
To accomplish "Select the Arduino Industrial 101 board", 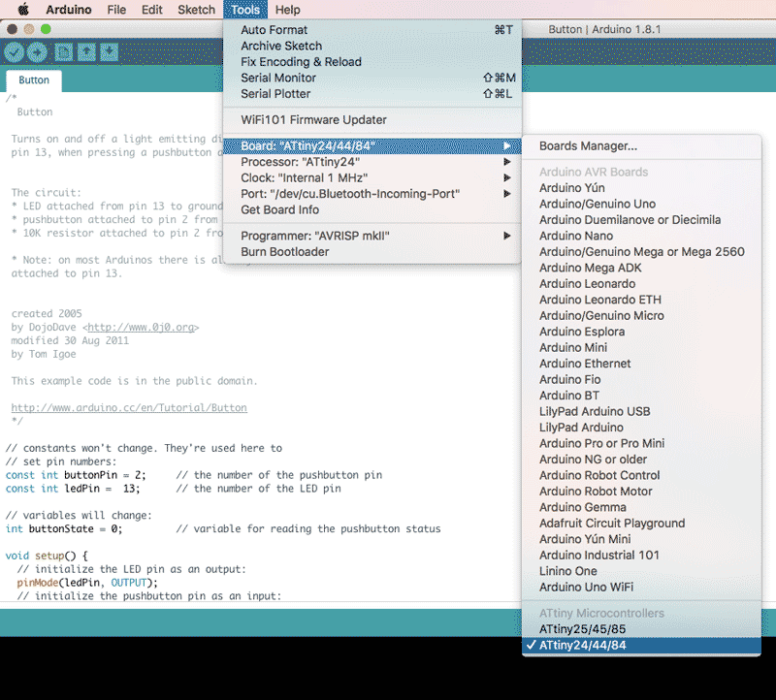I will [x=641, y=555].
